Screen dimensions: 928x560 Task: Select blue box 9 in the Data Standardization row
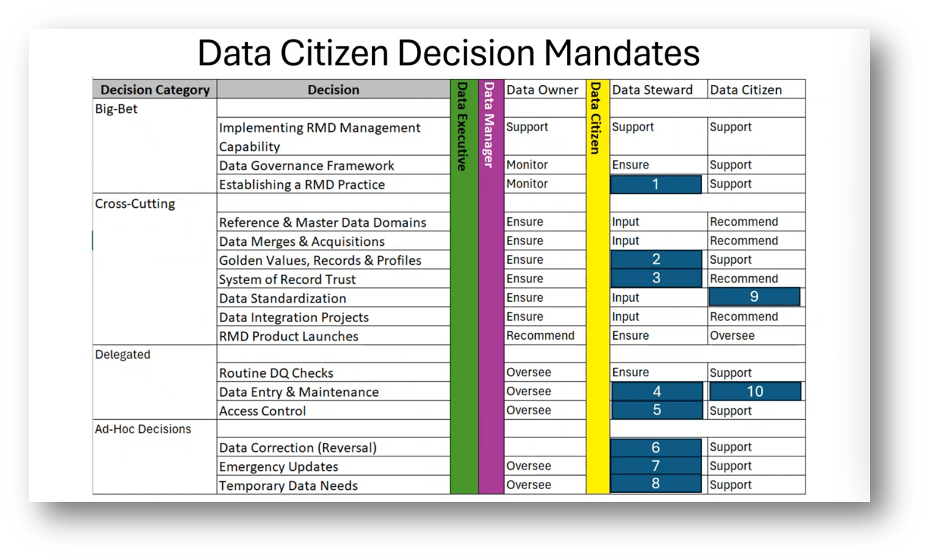click(754, 296)
